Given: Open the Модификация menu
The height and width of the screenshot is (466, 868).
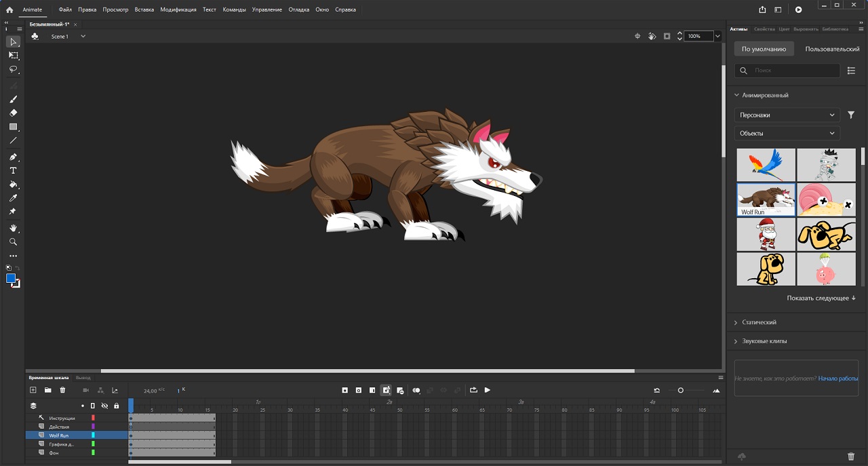Looking at the screenshot, I should (x=178, y=9).
